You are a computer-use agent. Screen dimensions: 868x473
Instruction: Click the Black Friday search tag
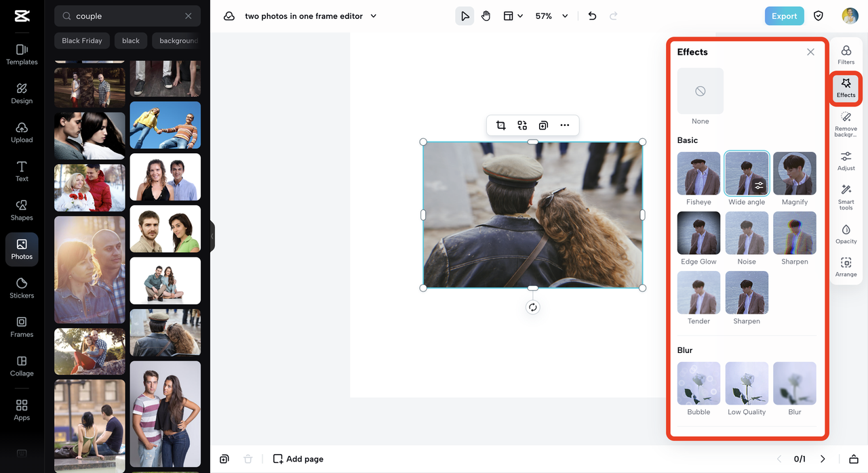click(82, 41)
